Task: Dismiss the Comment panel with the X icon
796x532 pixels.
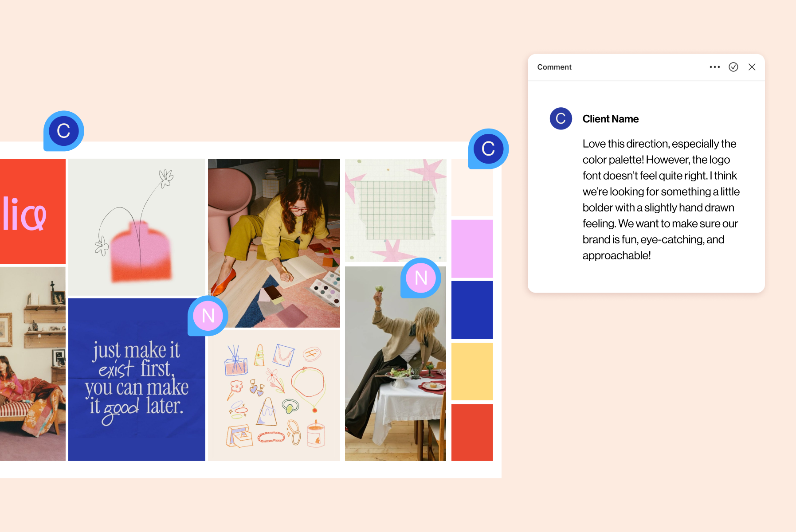Action: pyautogui.click(x=752, y=67)
